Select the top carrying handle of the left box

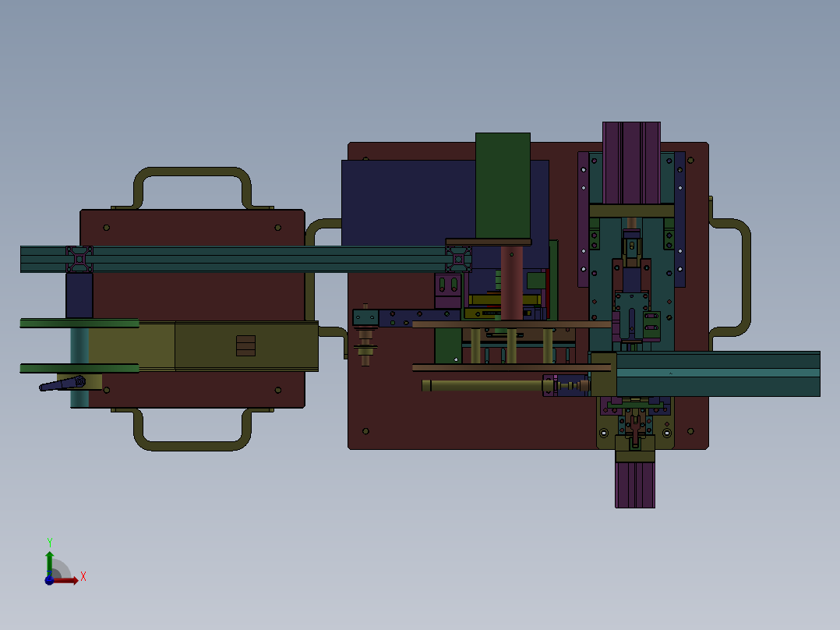click(192, 188)
